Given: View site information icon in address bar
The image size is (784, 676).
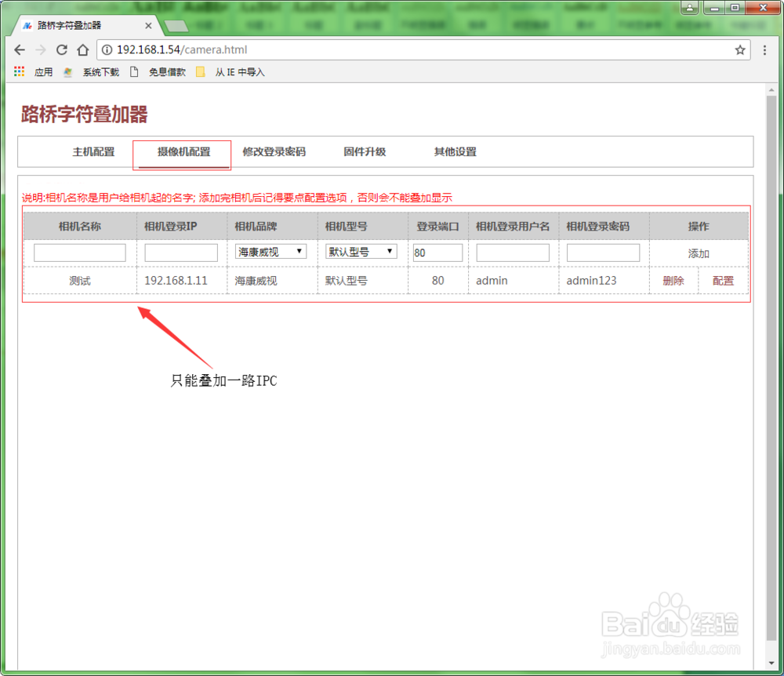Looking at the screenshot, I should coord(107,50).
